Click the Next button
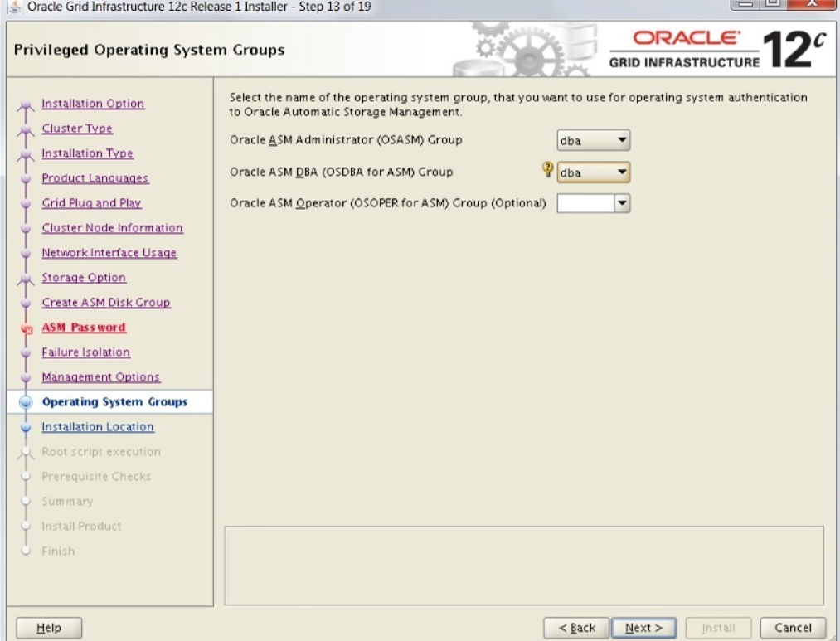Viewport: 840px width, 641px height. coord(644,628)
